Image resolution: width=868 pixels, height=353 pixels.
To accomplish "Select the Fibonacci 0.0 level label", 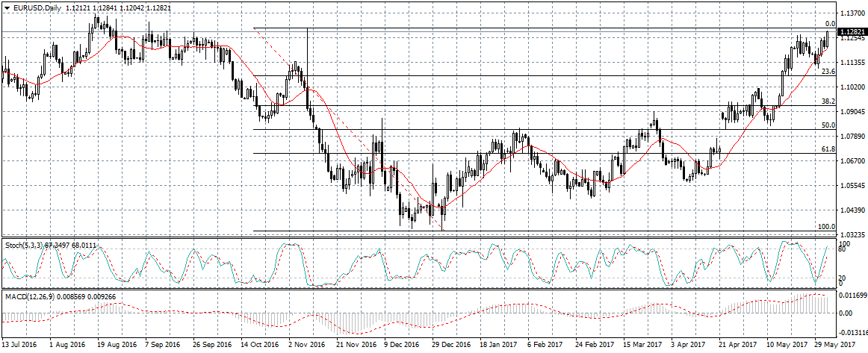I will point(829,24).
